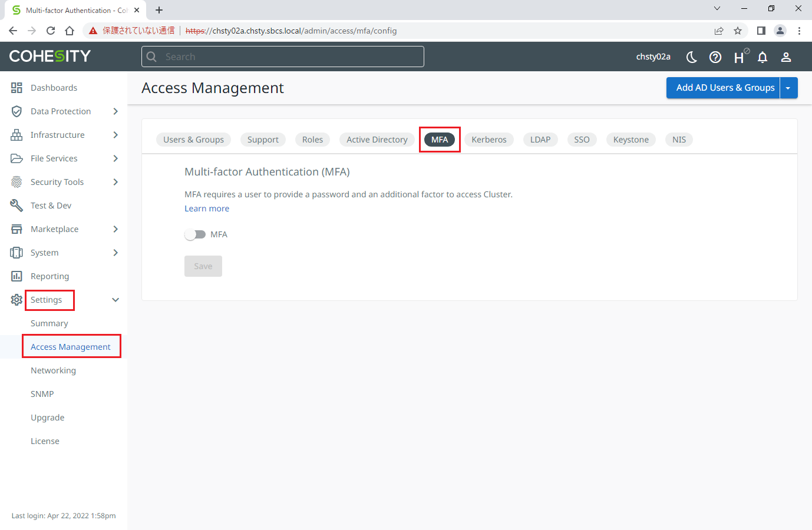
Task: Expand the File Services menu chevron
Action: tap(115, 158)
